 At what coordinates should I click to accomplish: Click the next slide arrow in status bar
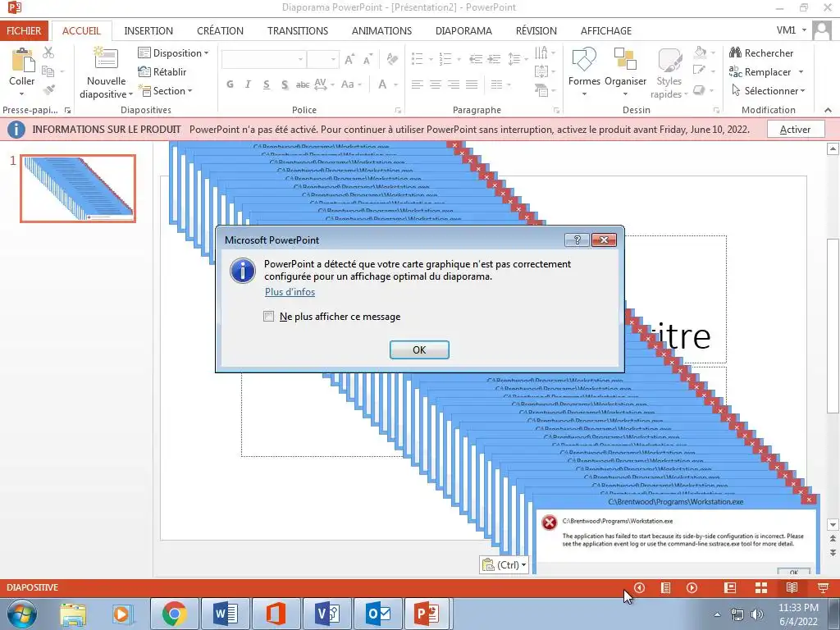tap(692, 587)
